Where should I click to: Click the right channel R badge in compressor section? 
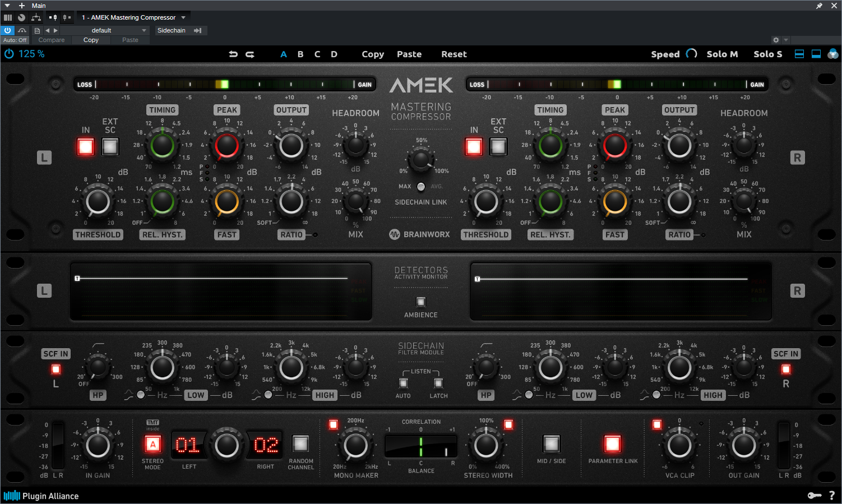click(x=797, y=158)
